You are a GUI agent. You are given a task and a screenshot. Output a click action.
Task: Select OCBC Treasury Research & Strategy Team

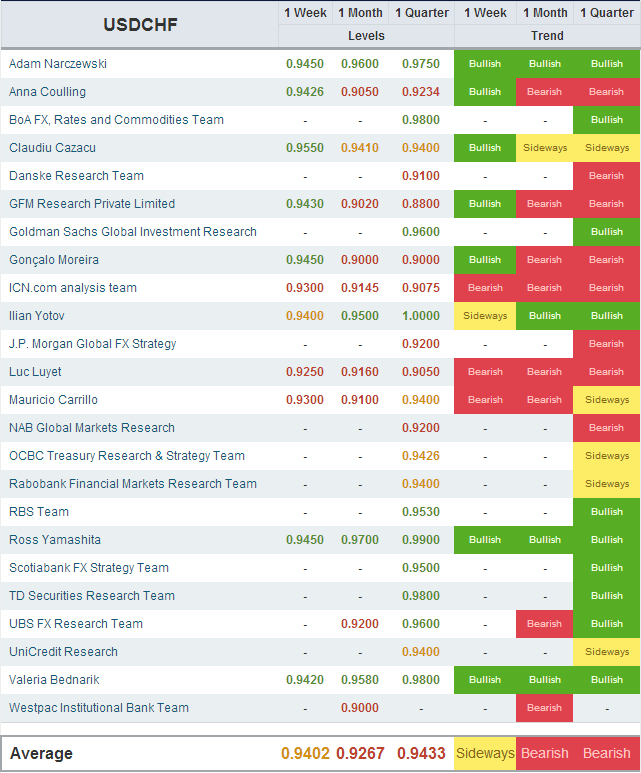click(x=127, y=456)
